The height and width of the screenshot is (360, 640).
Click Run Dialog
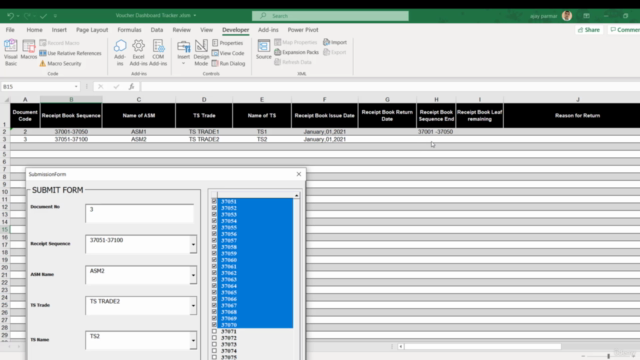(x=228, y=63)
